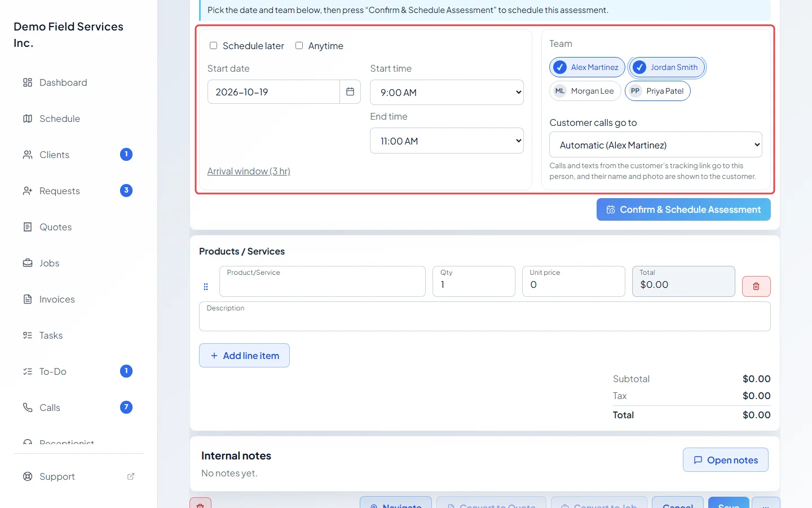Screen dimensions: 812x508
Task: Open the Arrival window (3 hr) link
Action: [249, 171]
